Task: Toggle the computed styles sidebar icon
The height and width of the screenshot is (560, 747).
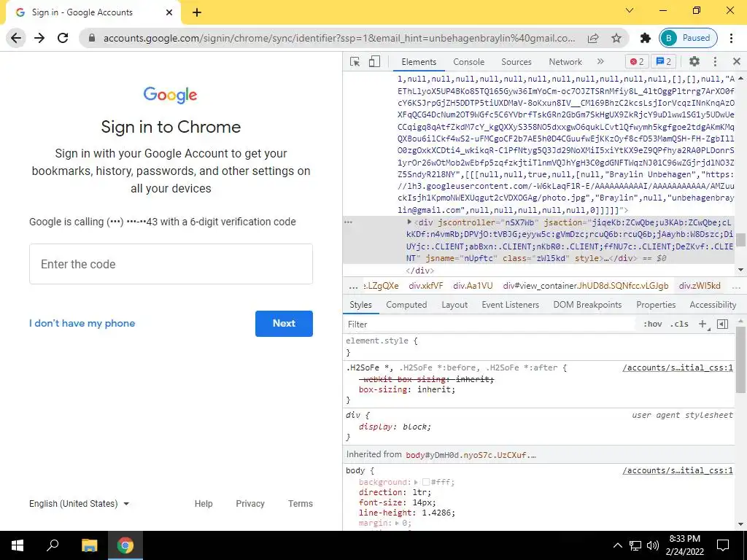Action: [723, 324]
